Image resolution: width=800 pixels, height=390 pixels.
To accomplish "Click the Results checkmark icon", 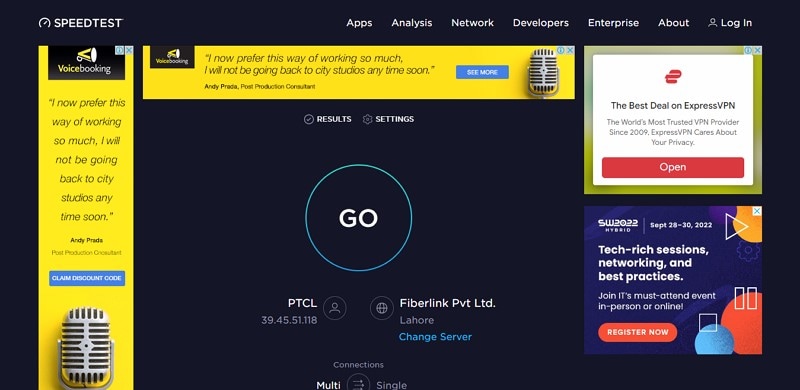I will 309,119.
